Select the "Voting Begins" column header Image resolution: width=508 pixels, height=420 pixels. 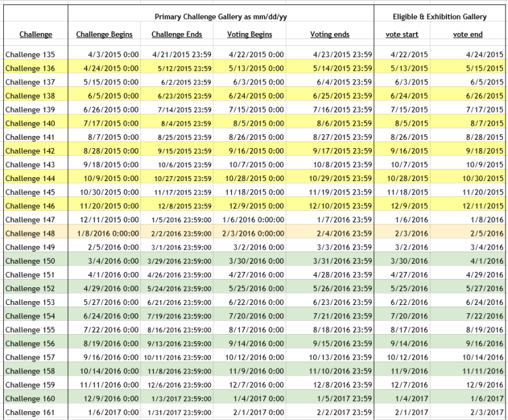(x=250, y=34)
